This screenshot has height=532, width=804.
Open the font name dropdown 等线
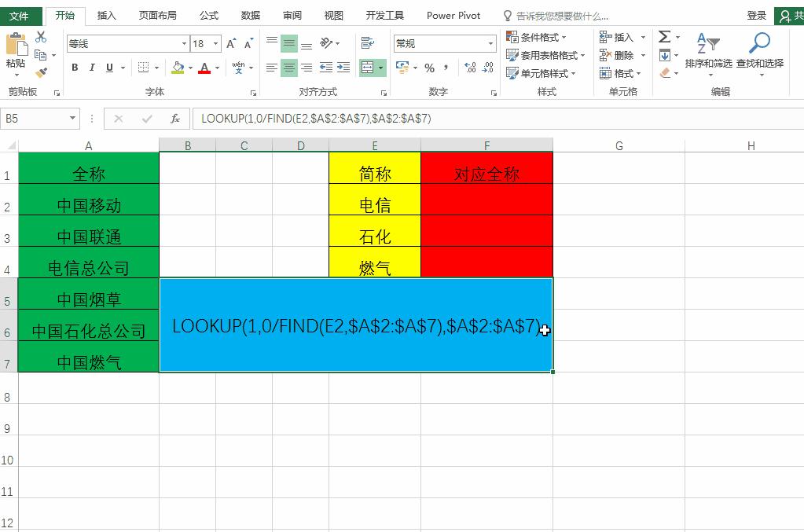point(184,43)
